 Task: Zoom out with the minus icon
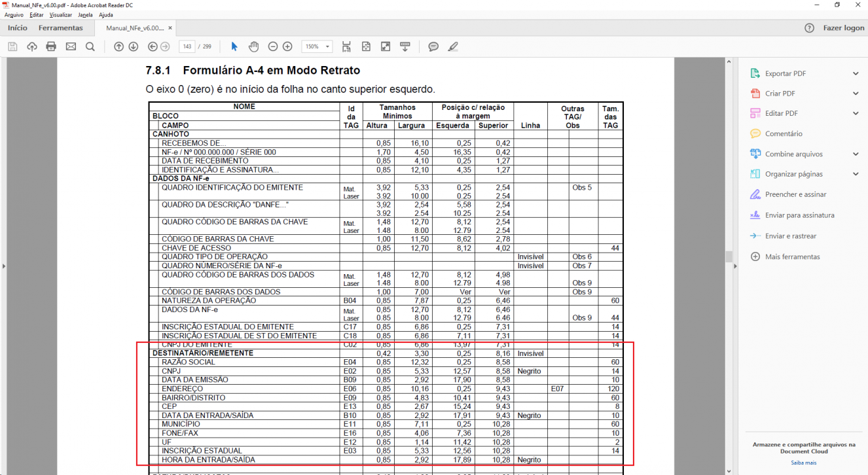[x=272, y=46]
